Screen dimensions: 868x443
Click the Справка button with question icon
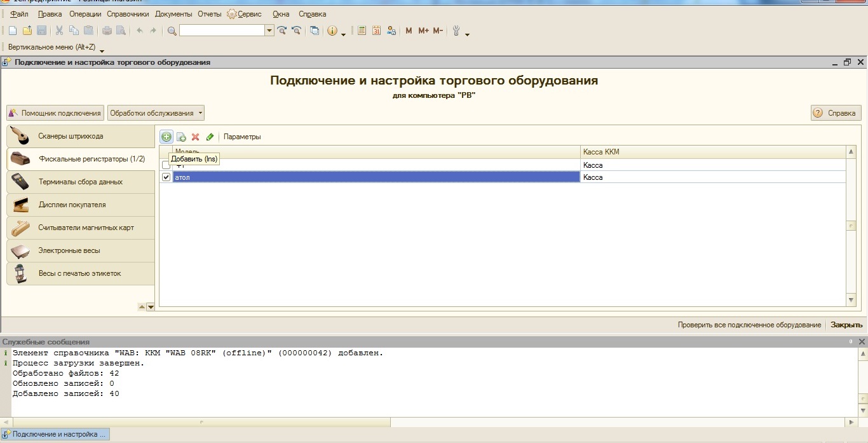pyautogui.click(x=836, y=113)
